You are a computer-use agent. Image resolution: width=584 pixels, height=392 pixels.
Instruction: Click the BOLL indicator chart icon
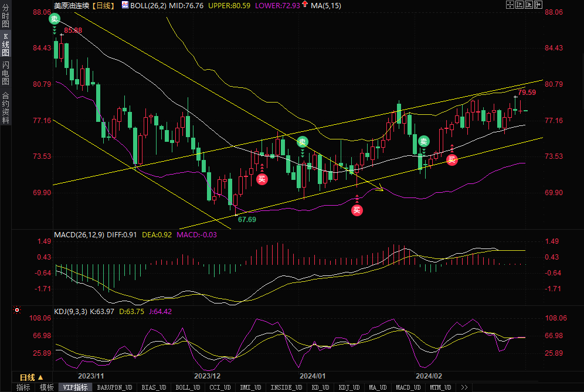[125, 5]
